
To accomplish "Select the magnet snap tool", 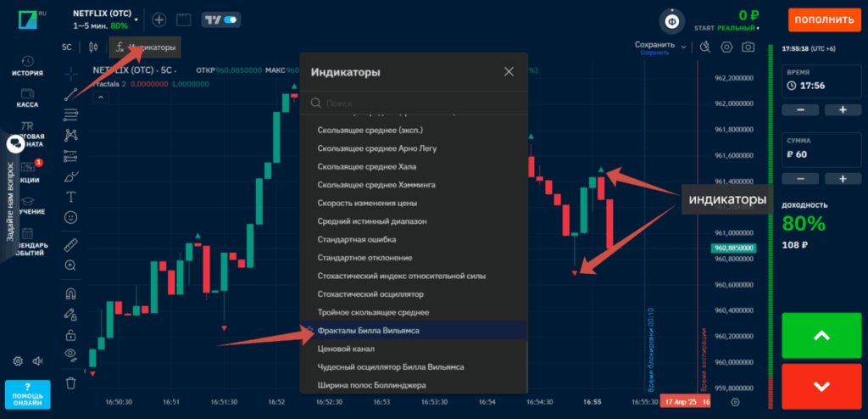I will click(70, 293).
